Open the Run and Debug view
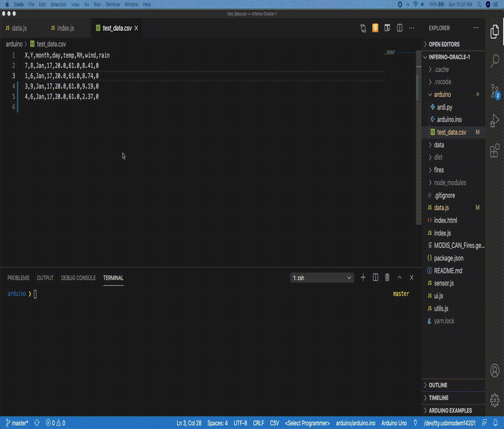 click(x=495, y=121)
